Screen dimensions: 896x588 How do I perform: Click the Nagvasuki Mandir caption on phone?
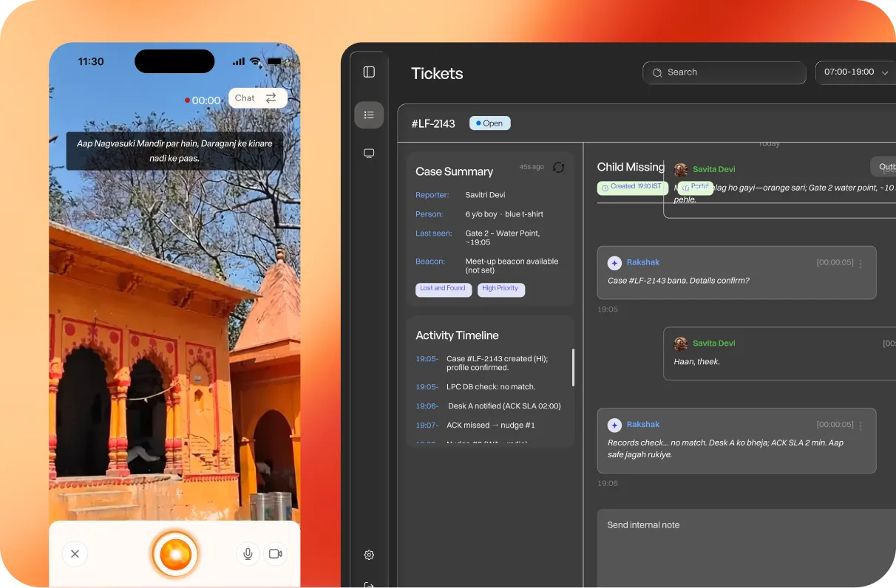click(x=174, y=151)
